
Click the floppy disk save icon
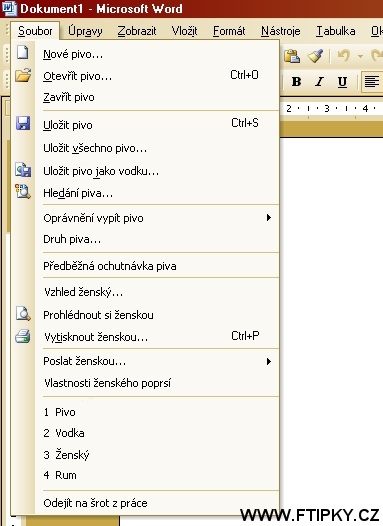point(23,123)
